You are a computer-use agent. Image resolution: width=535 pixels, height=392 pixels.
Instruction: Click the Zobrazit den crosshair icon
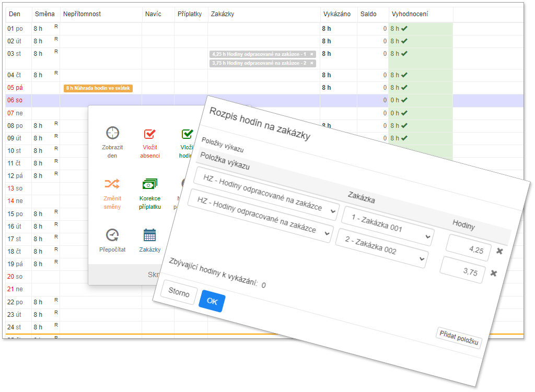click(112, 133)
